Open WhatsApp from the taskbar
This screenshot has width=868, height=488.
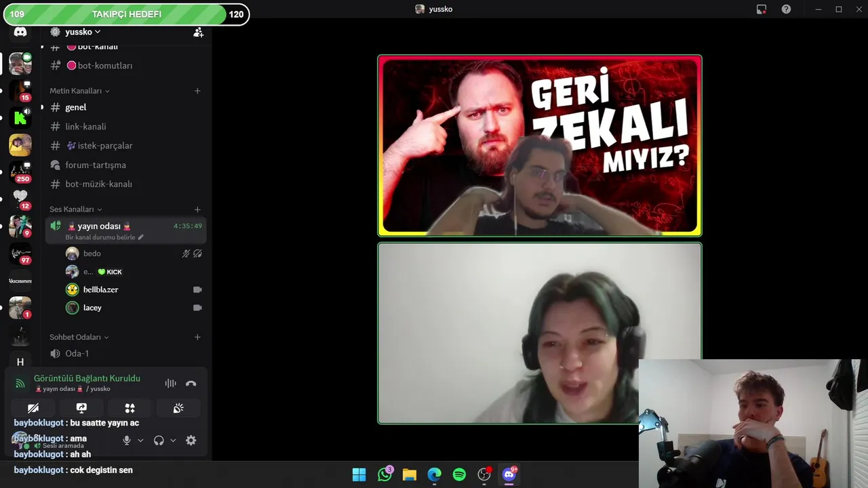[384, 474]
